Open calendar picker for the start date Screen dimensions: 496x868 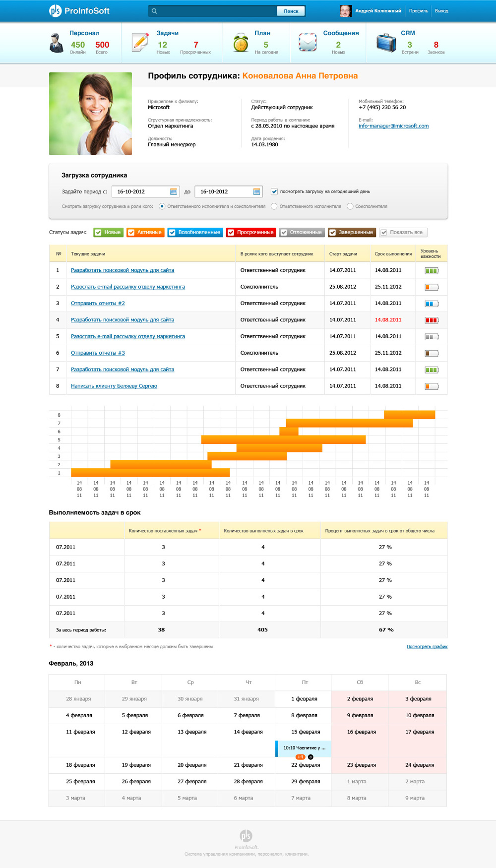pos(174,191)
